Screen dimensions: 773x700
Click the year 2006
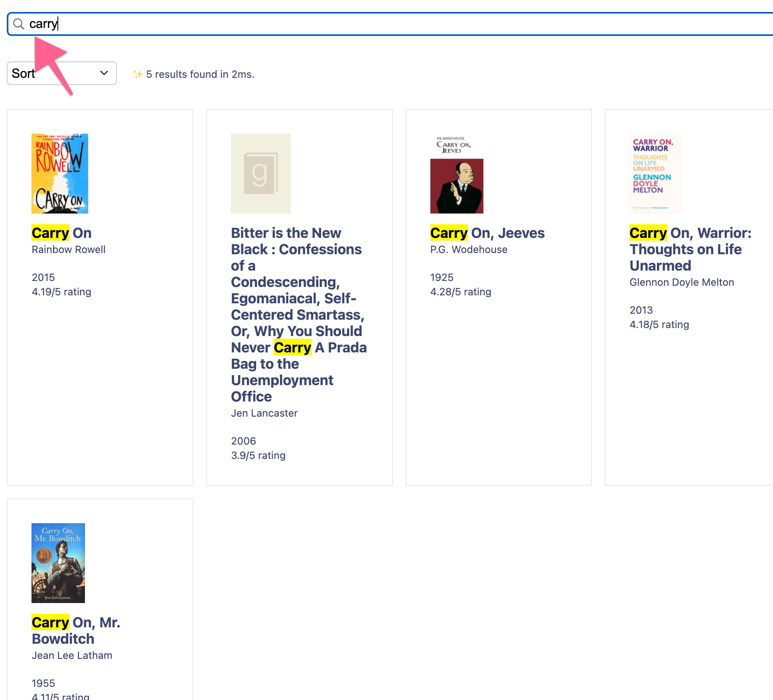coord(243,441)
